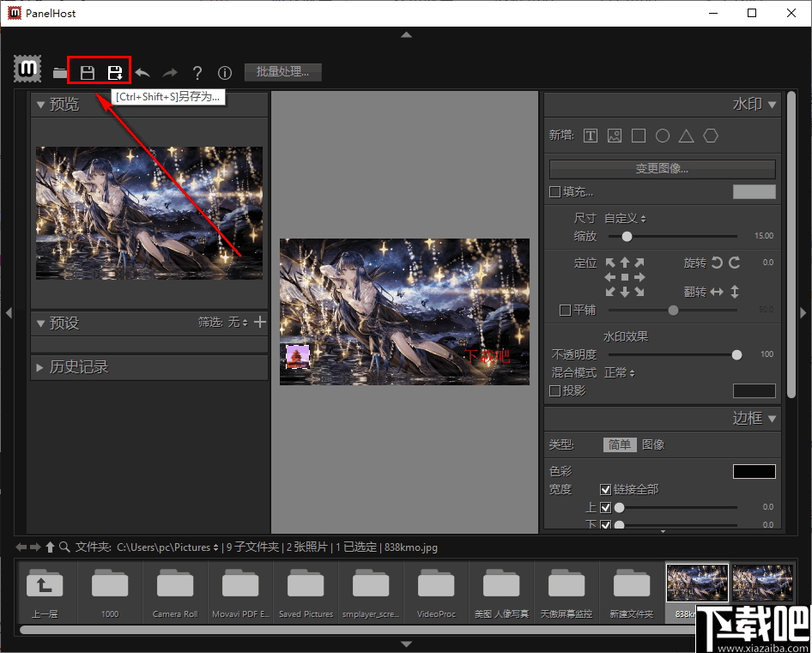The width and height of the screenshot is (812, 653).
Task: Open the Undo icon in the toolbar
Action: (142, 73)
